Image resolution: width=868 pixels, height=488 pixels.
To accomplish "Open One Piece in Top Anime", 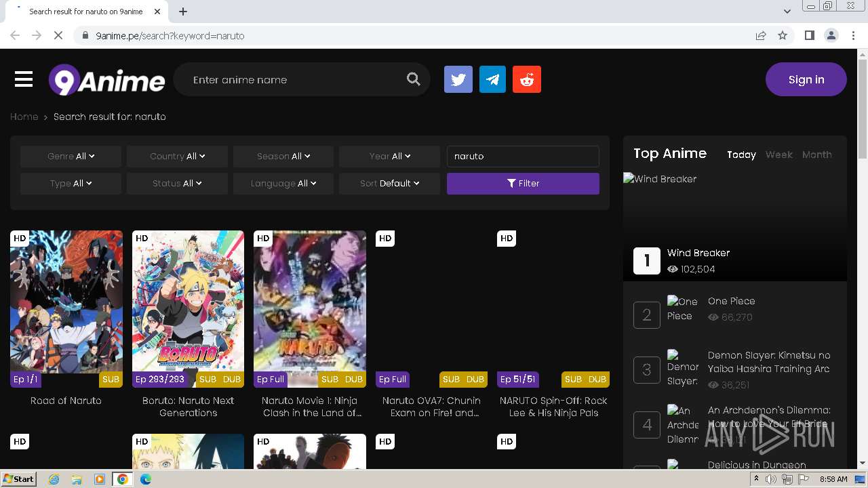I will (x=731, y=301).
